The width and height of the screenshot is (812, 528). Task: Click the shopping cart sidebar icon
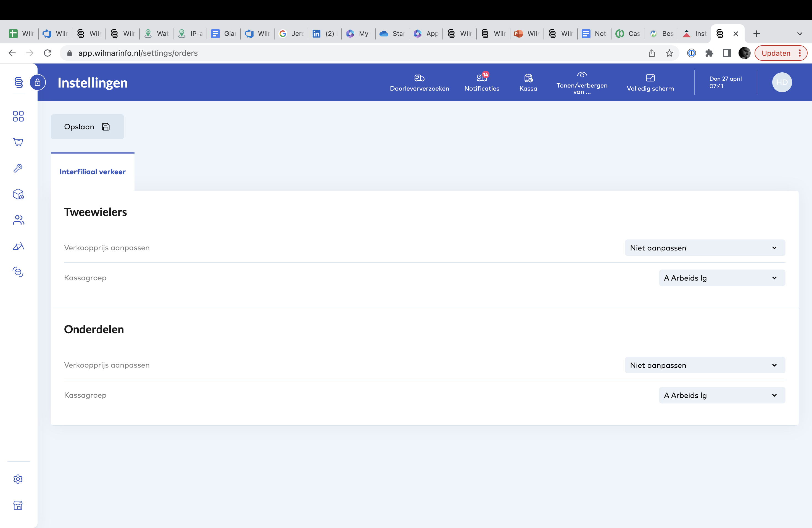point(18,142)
